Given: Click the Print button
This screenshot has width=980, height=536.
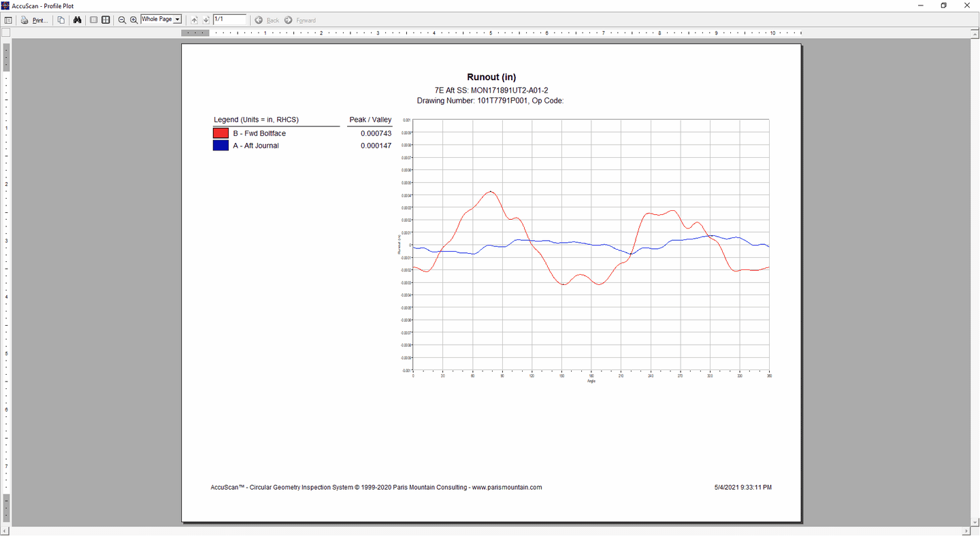Looking at the screenshot, I should coord(34,20).
